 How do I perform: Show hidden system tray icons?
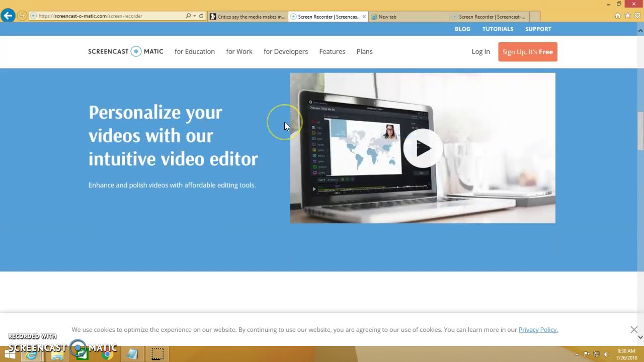577,354
